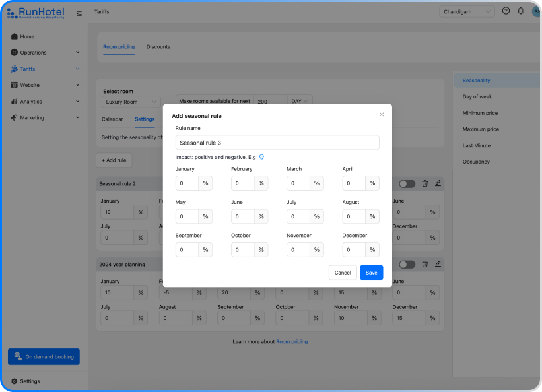Click the RunHotel logo

pos(36,13)
